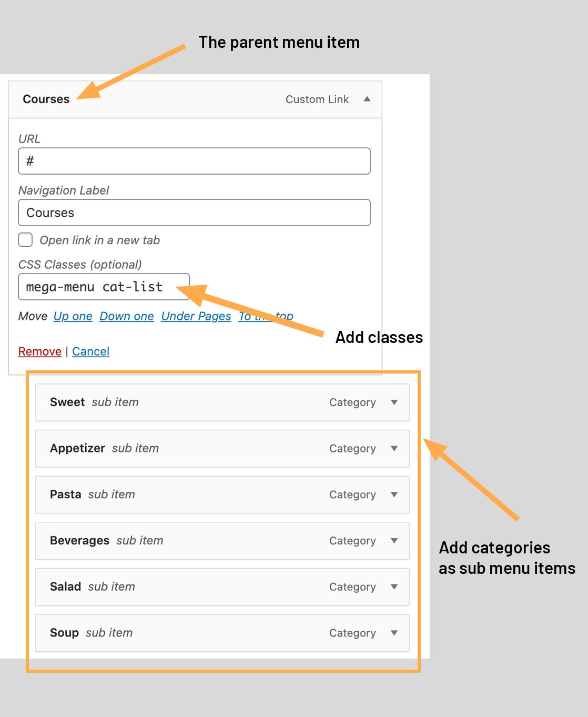Viewport: 588px width, 717px height.
Task: Click the Cancel link
Action: (90, 351)
